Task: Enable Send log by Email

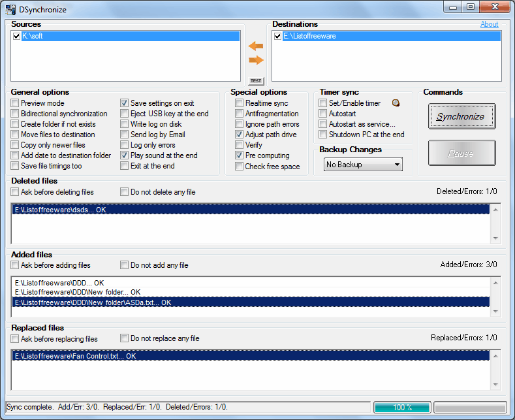Action: (124, 135)
